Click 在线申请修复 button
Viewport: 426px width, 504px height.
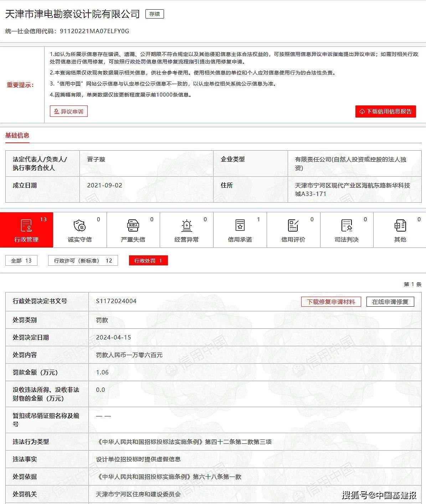(x=390, y=302)
